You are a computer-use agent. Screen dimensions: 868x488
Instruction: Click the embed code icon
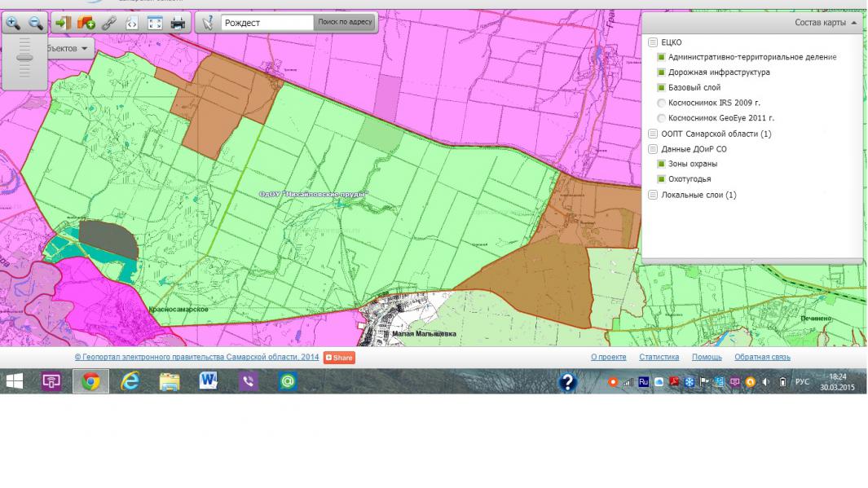click(x=132, y=24)
